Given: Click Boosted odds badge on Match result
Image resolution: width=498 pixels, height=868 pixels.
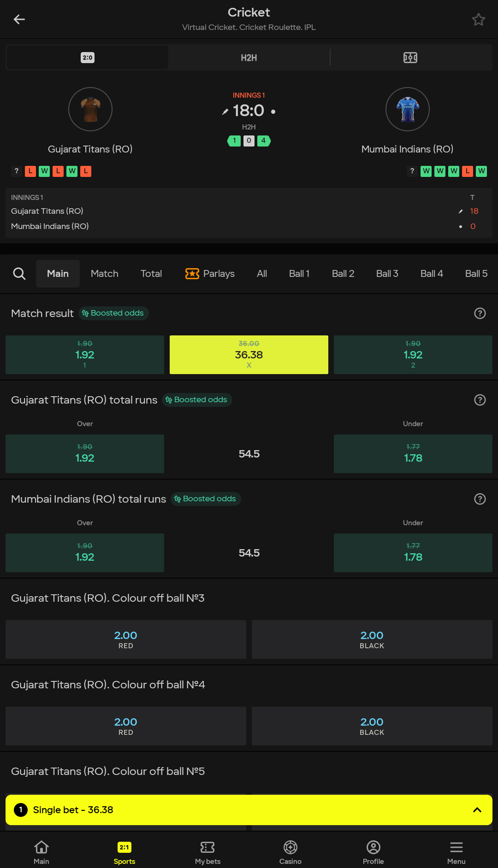Looking at the screenshot, I should pos(113,313).
